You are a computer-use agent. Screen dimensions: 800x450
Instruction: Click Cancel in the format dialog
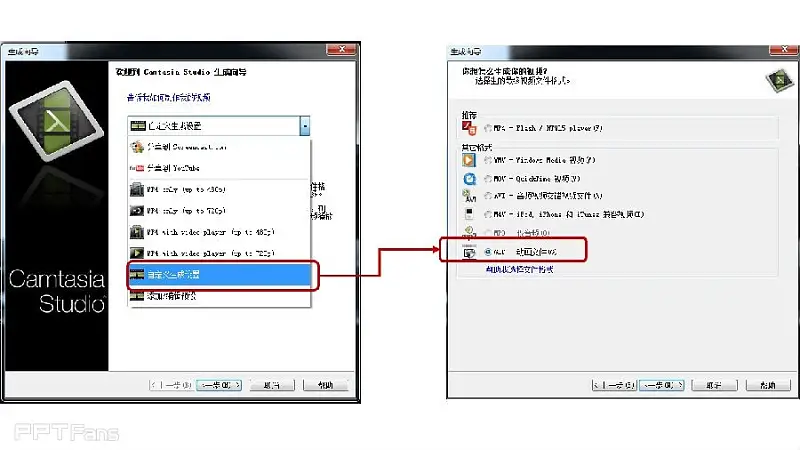[714, 385]
